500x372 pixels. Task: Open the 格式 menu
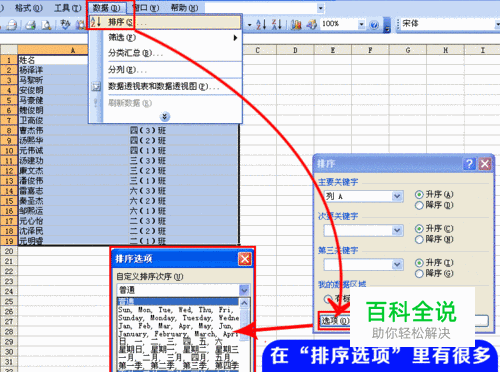coord(28,8)
